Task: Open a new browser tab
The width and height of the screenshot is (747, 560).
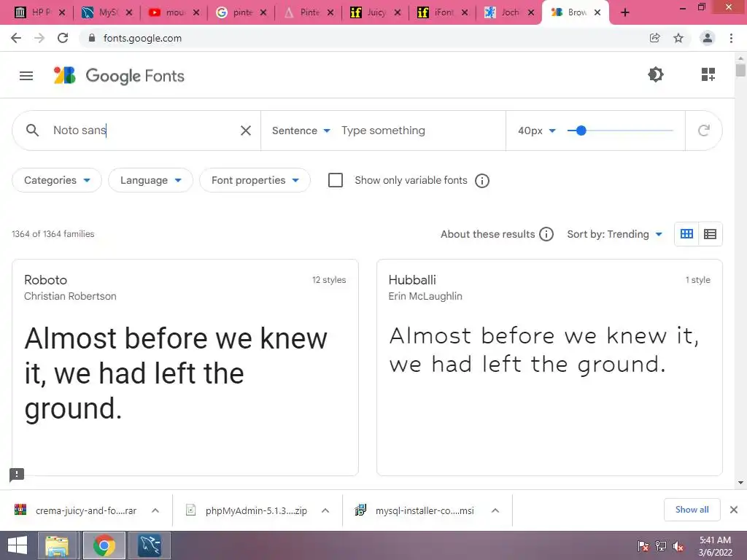Action: click(625, 12)
